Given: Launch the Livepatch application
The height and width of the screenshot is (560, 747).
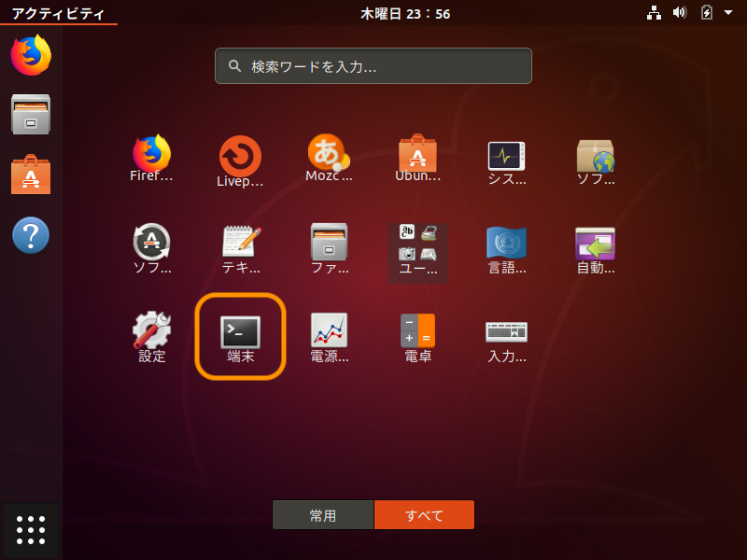Looking at the screenshot, I should point(240,161).
